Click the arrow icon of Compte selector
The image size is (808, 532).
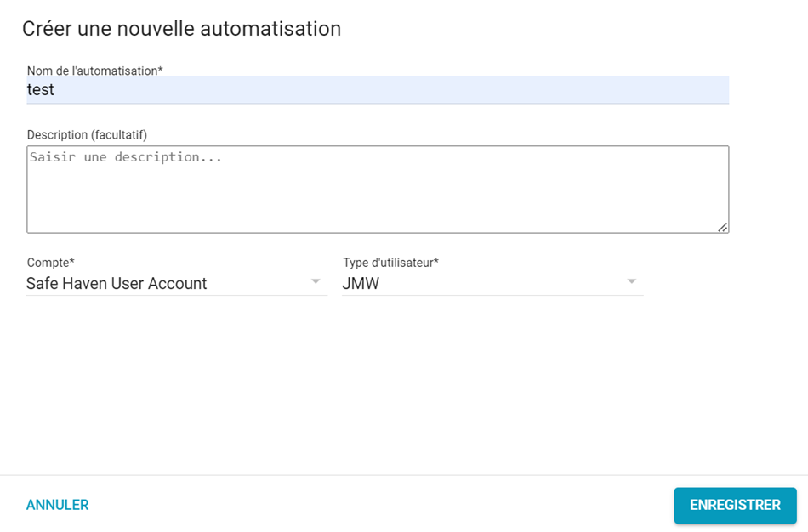(x=316, y=281)
